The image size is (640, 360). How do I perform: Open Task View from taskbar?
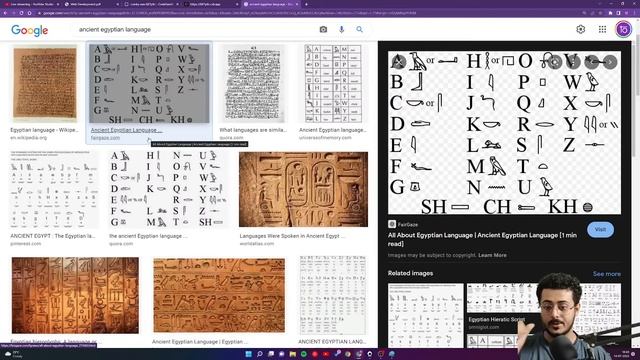(271, 354)
